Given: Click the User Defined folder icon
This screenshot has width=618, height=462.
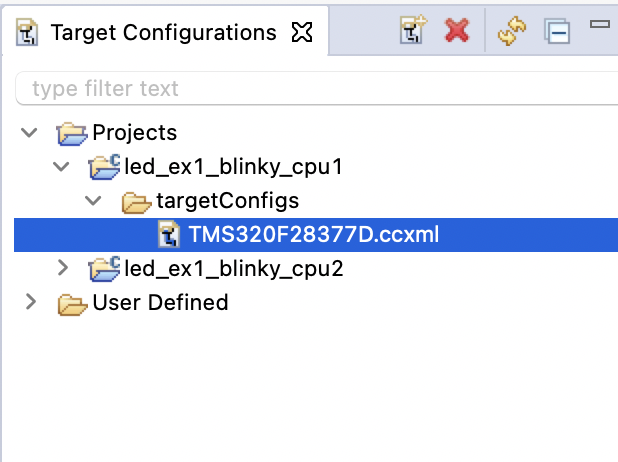Looking at the screenshot, I should (72, 304).
